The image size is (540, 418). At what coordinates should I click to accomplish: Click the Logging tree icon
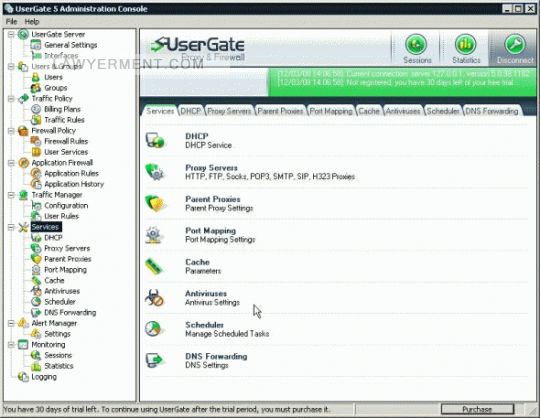click(23, 377)
